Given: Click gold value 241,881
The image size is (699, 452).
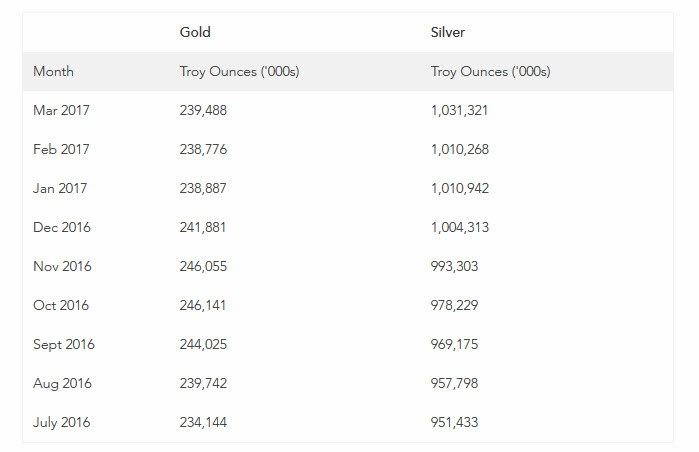Looking at the screenshot, I should point(203,227).
